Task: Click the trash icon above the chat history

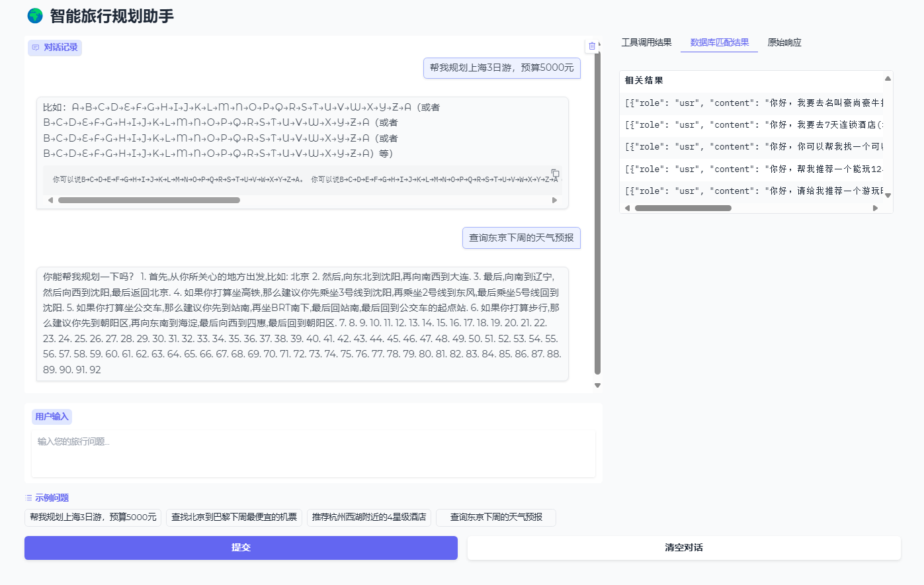Action: tap(592, 46)
